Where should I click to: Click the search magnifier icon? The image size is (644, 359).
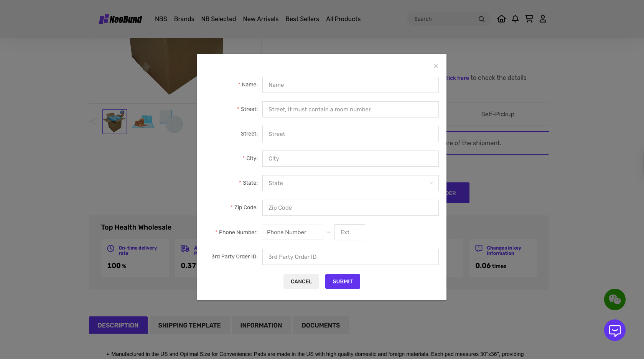click(481, 19)
